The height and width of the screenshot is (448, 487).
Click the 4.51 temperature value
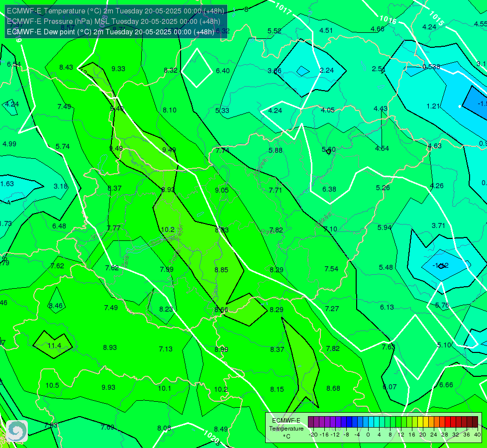(x=326, y=30)
